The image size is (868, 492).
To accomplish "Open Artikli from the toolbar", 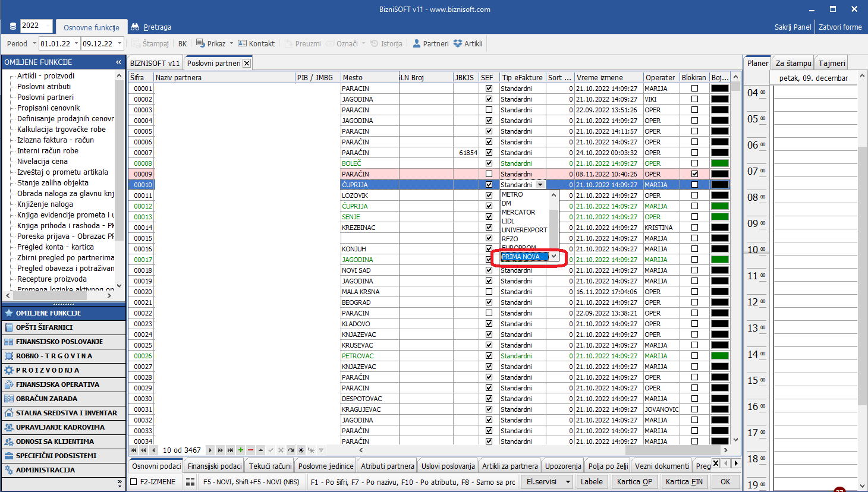I will point(467,43).
